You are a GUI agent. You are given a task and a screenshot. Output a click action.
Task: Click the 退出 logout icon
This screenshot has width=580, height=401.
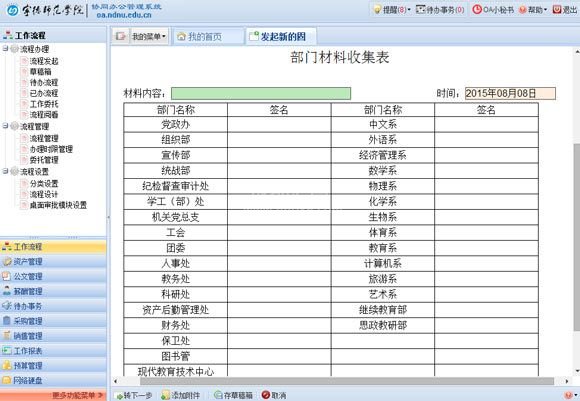(557, 9)
